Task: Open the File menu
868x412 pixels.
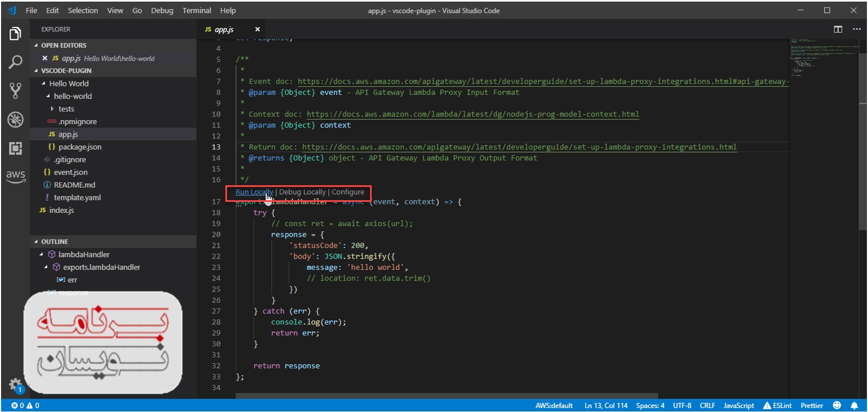Action: tap(31, 10)
